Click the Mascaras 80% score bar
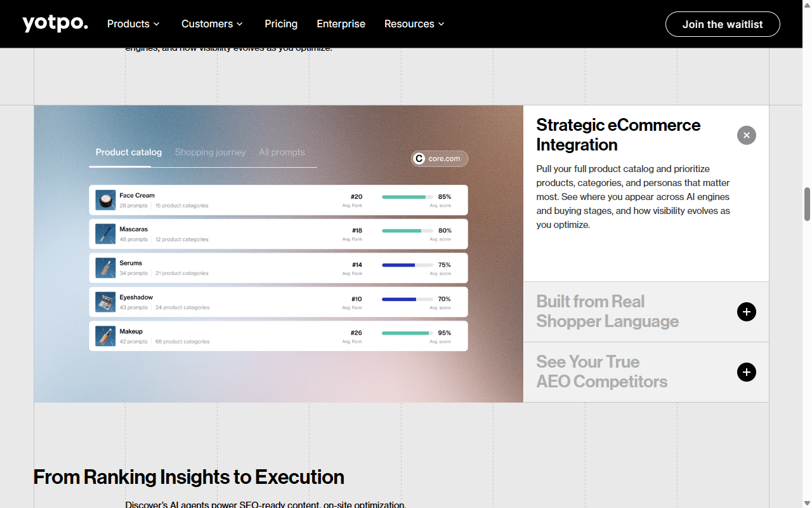 click(407, 231)
